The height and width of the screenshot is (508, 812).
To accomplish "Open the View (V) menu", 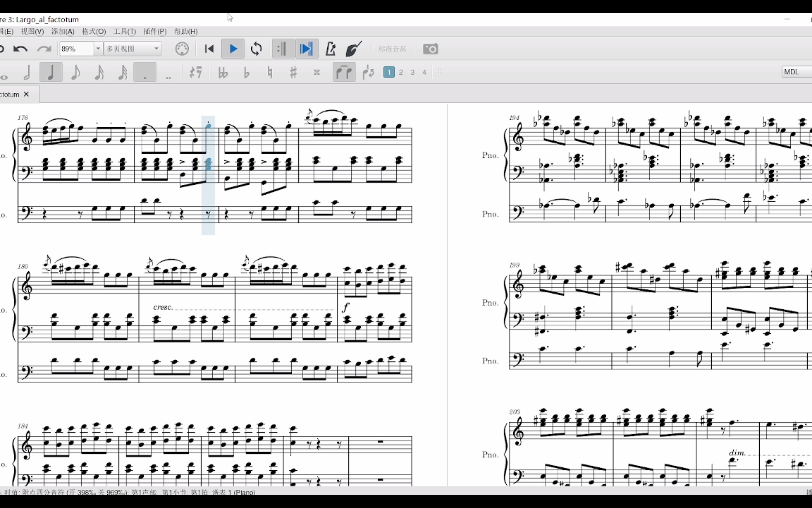I will click(32, 31).
